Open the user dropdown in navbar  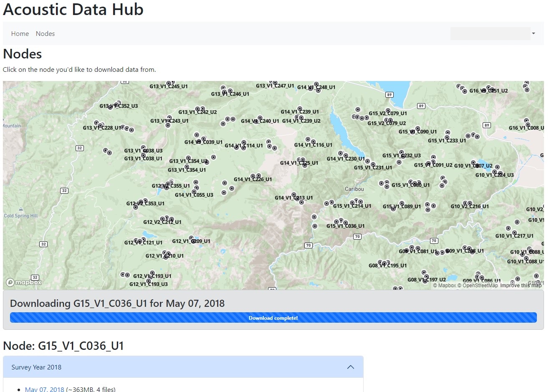(493, 33)
